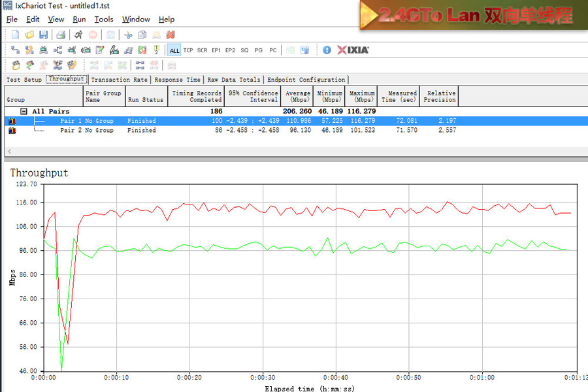Click the horizontal scrollbar left arrow
The height and width of the screenshot is (392, 588).
(x=9, y=152)
